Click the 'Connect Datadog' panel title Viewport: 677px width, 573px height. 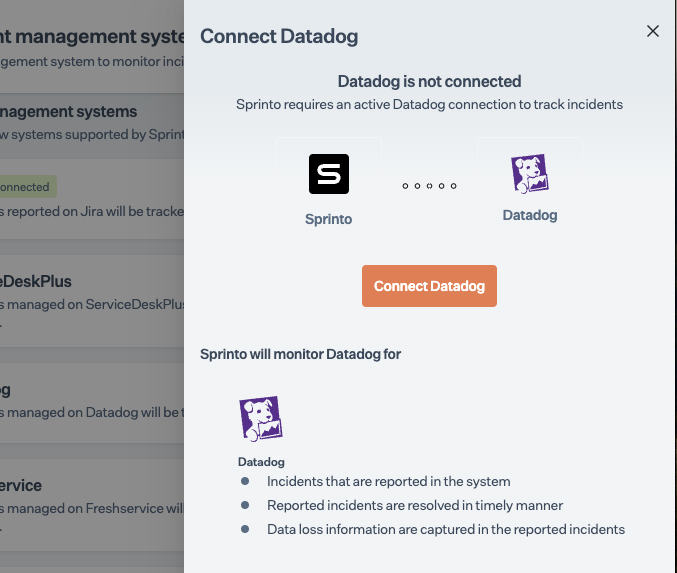point(279,36)
